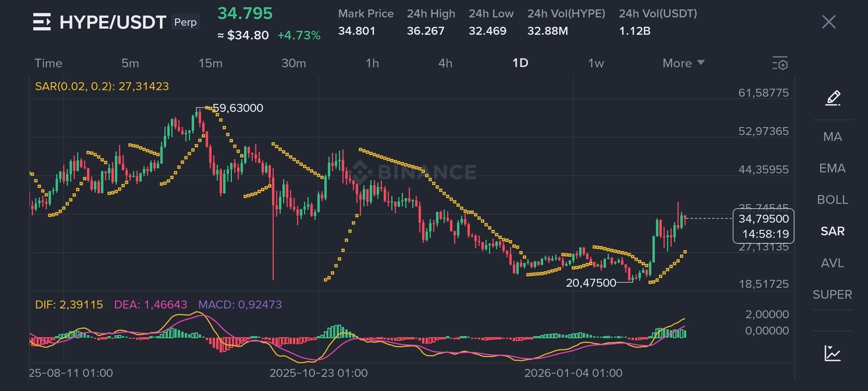This screenshot has width=868, height=391.
Task: Enable the BOLL indicator
Action: [x=832, y=199]
